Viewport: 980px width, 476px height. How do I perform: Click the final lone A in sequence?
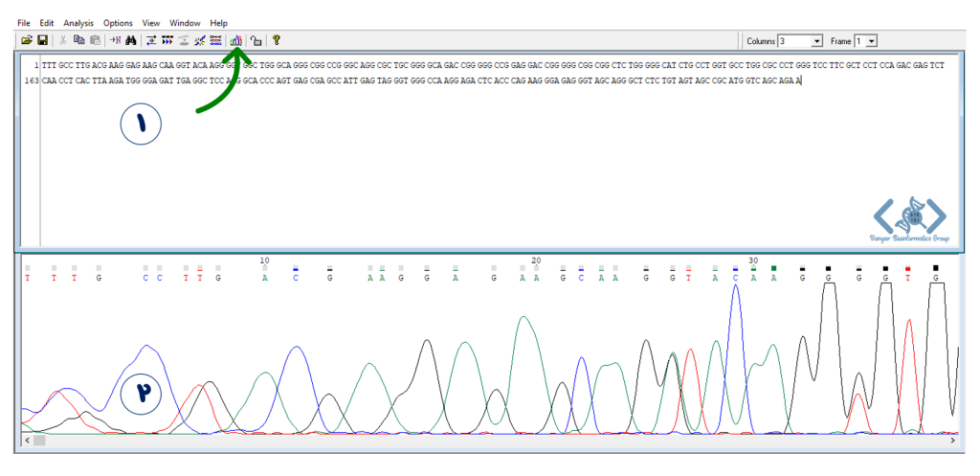pyautogui.click(x=799, y=80)
